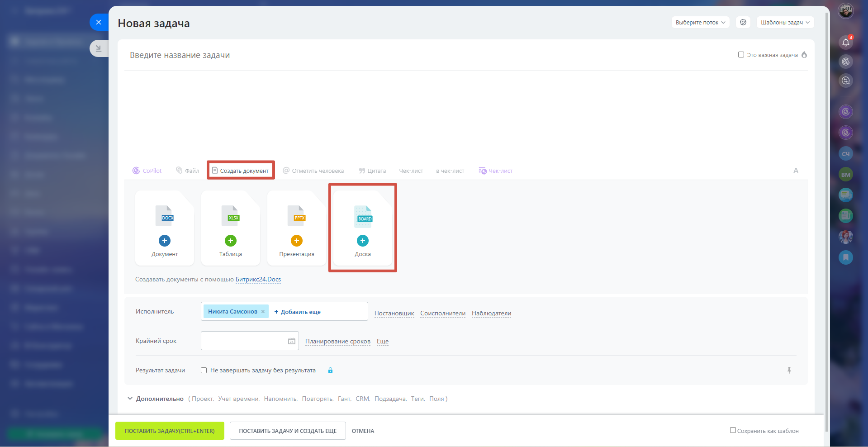Check 'Сохранить как шаблон' checkbox

click(x=733, y=430)
